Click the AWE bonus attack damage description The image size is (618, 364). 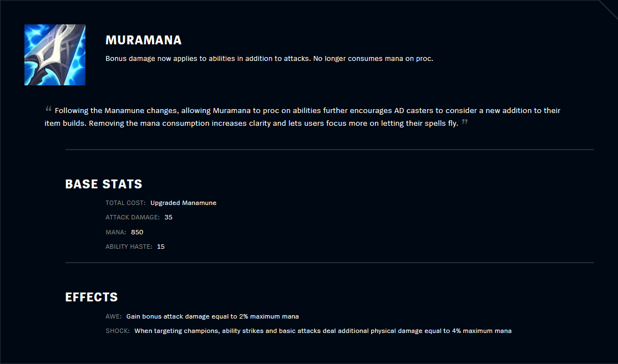pyautogui.click(x=212, y=316)
